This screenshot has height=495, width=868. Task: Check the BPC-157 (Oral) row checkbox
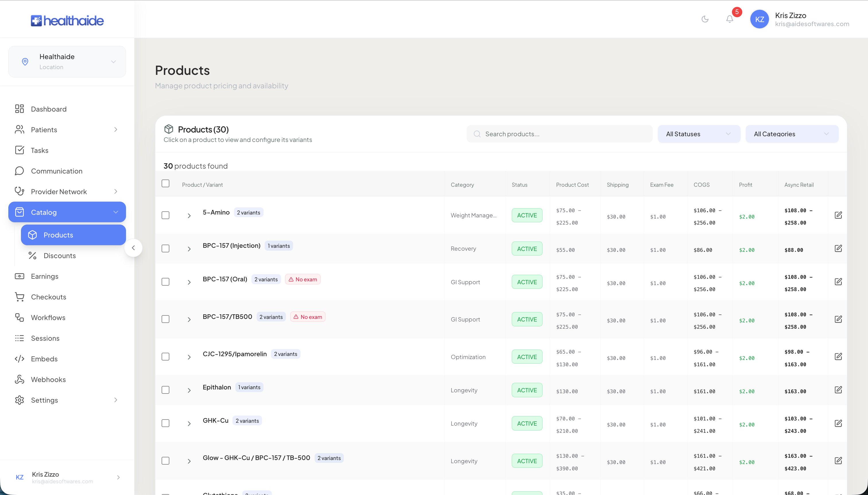click(x=165, y=282)
